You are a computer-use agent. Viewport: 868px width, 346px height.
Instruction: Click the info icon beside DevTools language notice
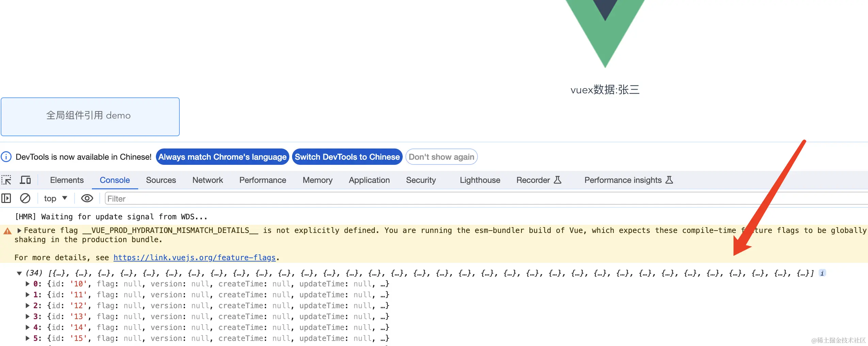[x=6, y=157]
